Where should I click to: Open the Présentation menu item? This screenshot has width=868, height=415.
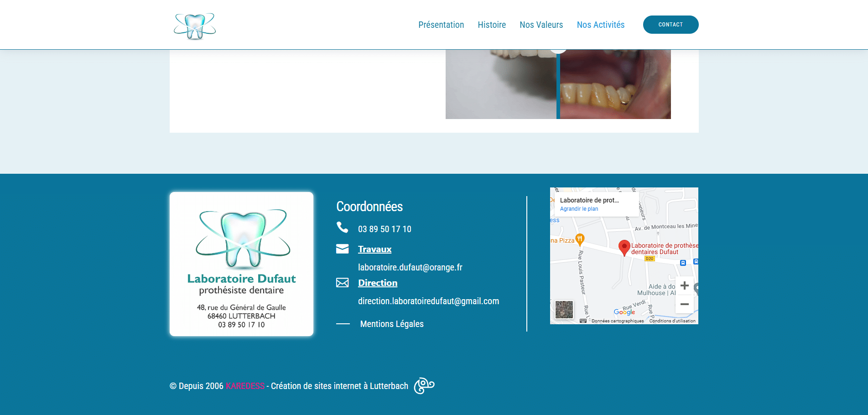[441, 25]
